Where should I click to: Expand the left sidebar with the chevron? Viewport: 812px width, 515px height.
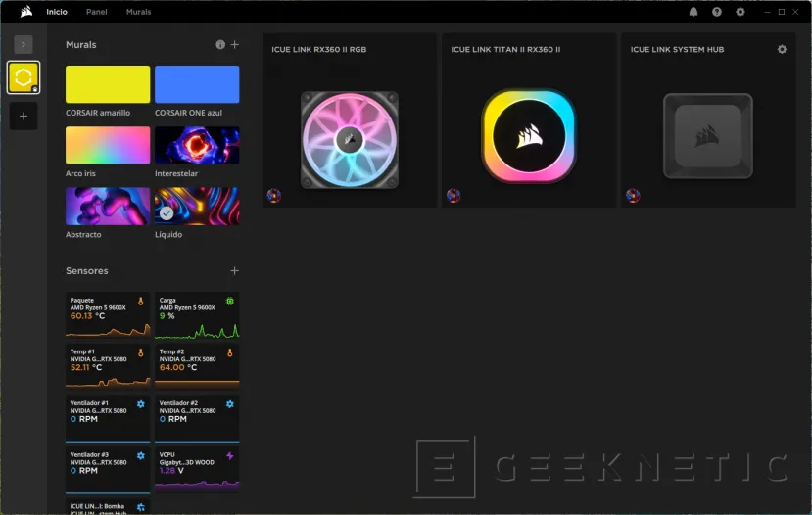point(24,44)
